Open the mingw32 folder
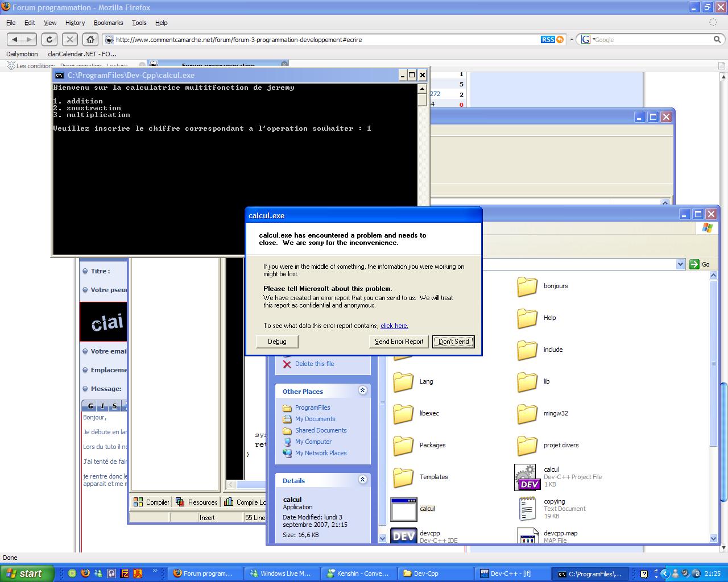 527,414
